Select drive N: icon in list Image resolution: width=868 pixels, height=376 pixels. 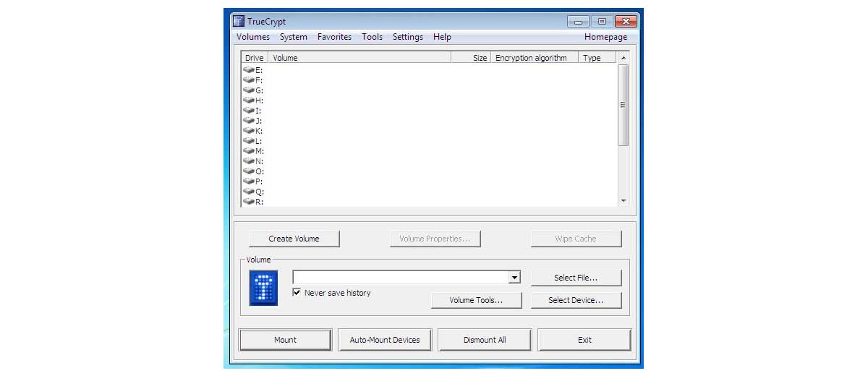(249, 161)
